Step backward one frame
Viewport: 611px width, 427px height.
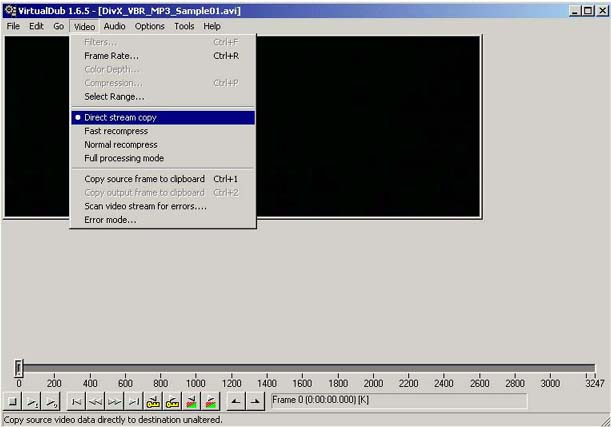[95, 401]
